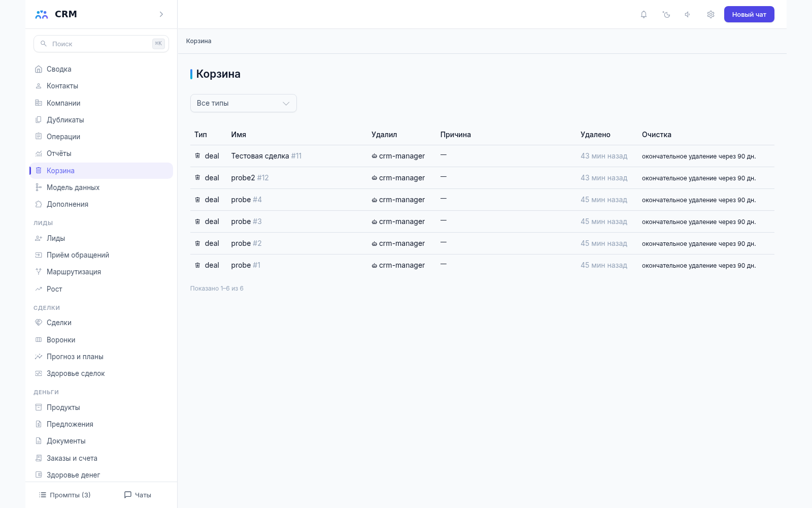Click probe #4 row name
Screen dimensions: 812x508
(x=247, y=200)
